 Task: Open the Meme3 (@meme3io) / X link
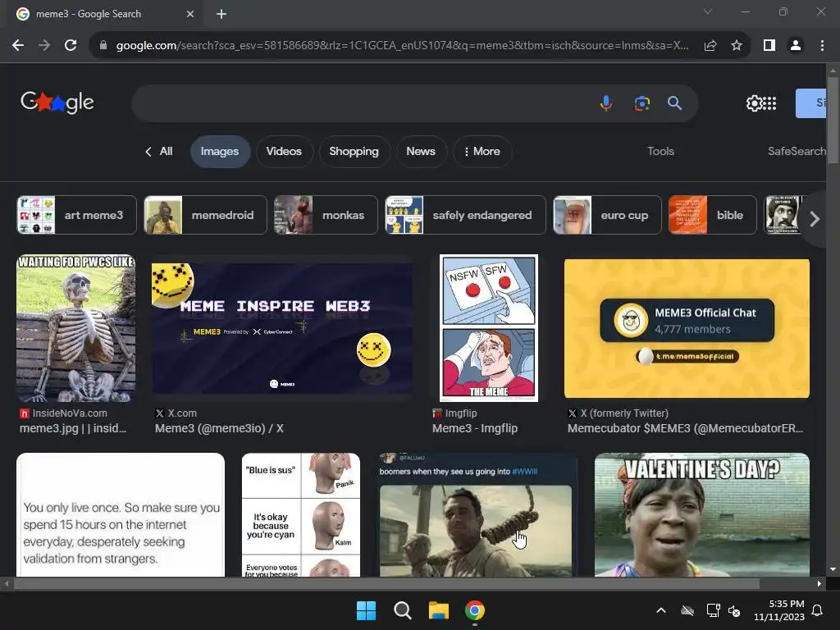pyautogui.click(x=219, y=428)
